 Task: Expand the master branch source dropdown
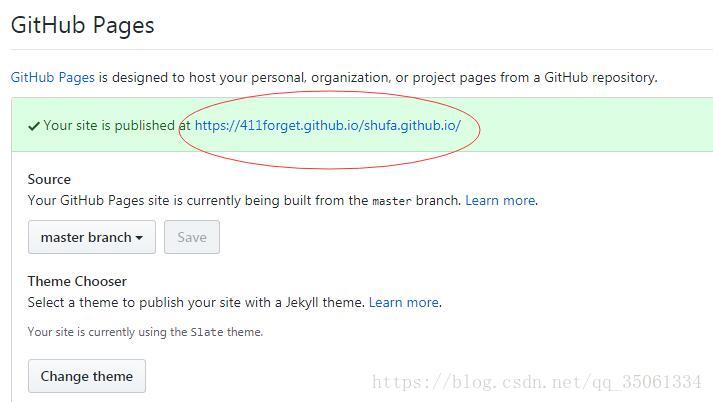point(91,237)
